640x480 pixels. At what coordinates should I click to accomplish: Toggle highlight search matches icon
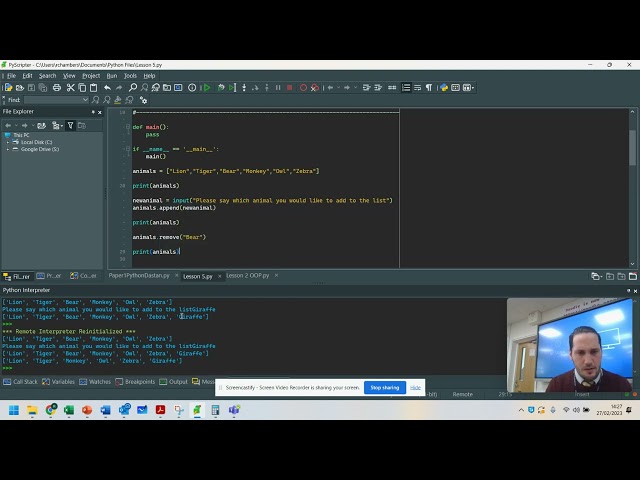tap(118, 100)
